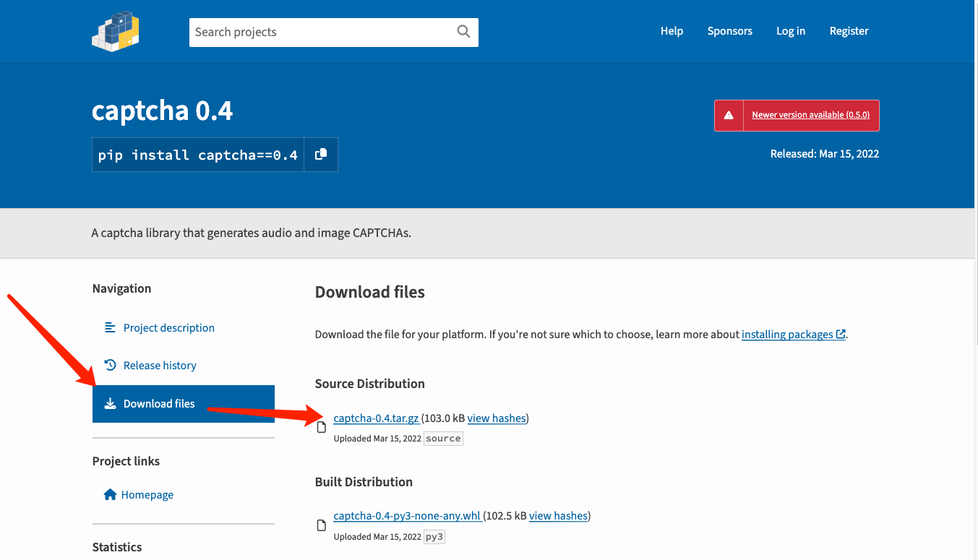Open the newer version 0.5.0 link

810,115
